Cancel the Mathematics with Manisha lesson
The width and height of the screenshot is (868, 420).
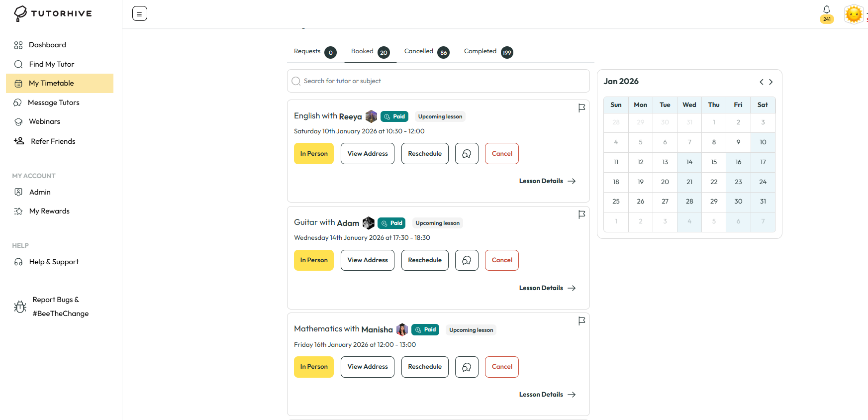point(501,367)
